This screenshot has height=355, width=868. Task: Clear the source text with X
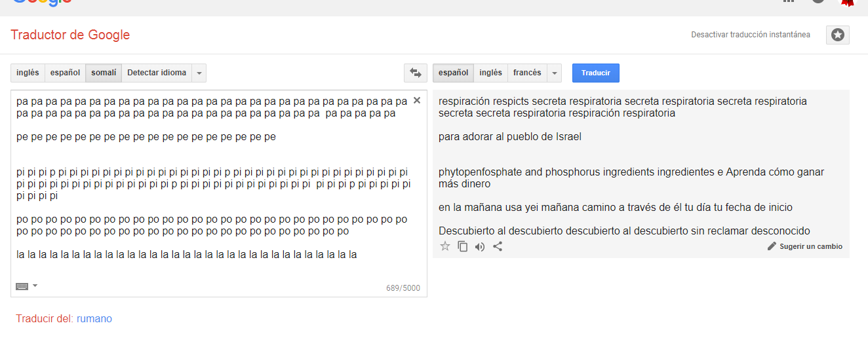pyautogui.click(x=416, y=101)
